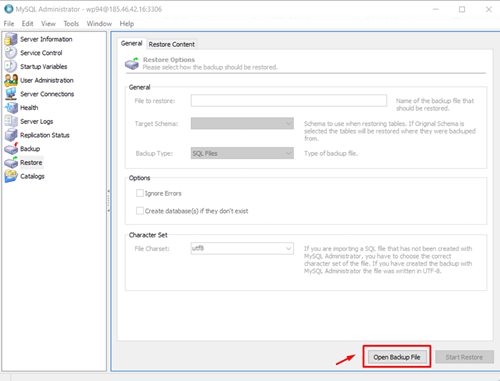Screen dimensions: 500x381
Task: Open the File menu
Action: coord(9,23)
